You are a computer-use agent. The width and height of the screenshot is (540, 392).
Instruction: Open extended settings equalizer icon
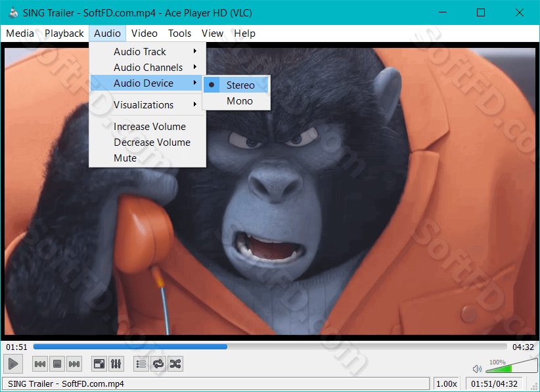(x=116, y=364)
